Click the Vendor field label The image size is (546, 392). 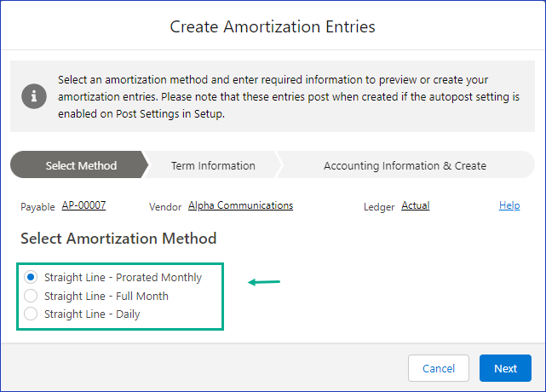point(165,207)
